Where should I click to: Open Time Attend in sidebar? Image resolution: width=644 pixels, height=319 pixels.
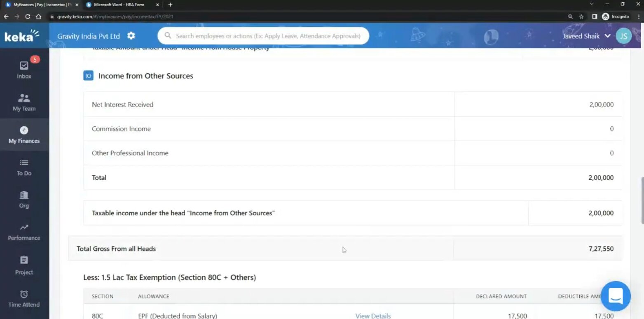point(24,299)
